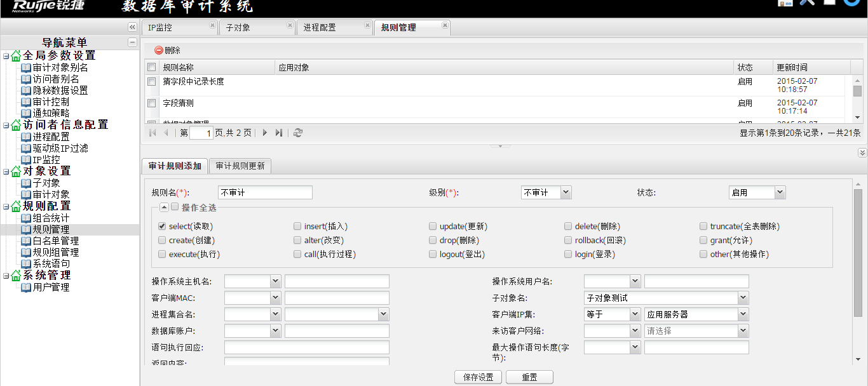868x386 pixels.
Task: Go to next page of rules
Action: coord(265,133)
